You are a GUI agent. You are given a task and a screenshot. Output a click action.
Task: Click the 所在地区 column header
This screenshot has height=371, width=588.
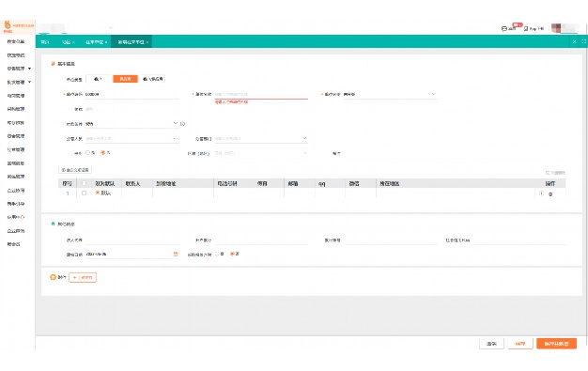point(389,183)
